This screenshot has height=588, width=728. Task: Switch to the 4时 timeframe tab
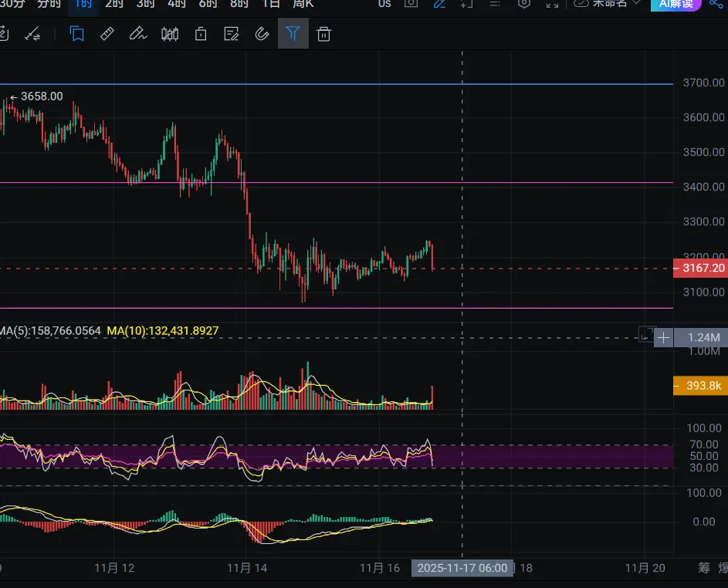coord(177,4)
